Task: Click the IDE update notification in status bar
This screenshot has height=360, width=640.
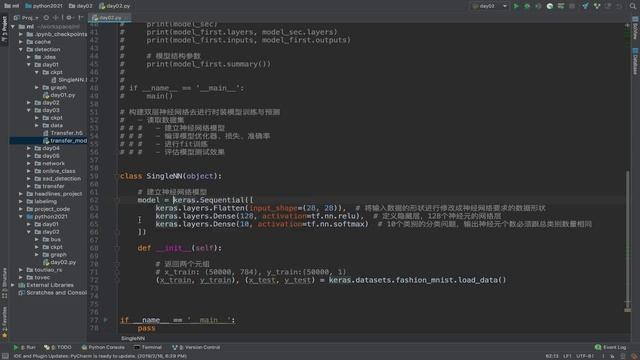Action: tap(100, 356)
